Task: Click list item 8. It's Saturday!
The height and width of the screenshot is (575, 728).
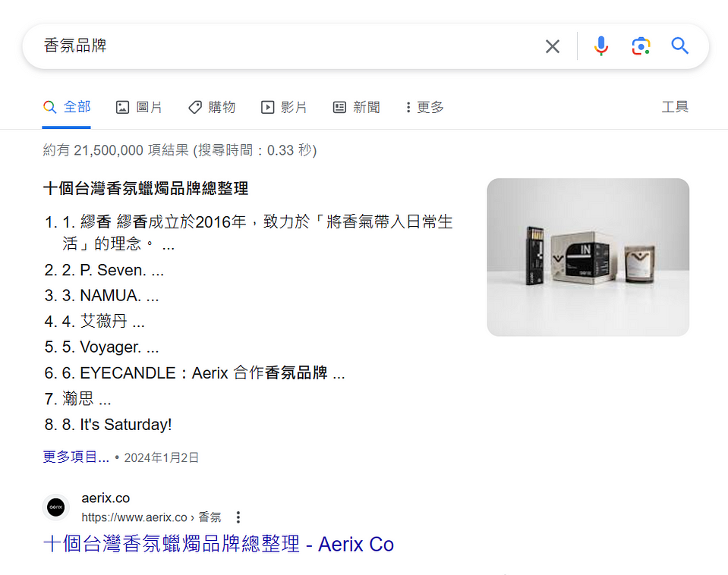Action: [108, 424]
